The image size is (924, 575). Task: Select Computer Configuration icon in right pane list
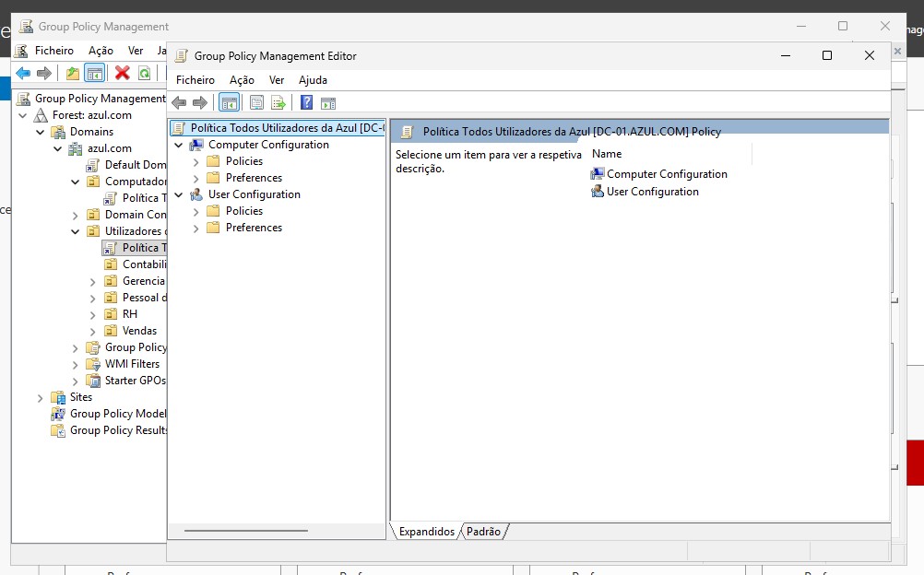point(598,174)
